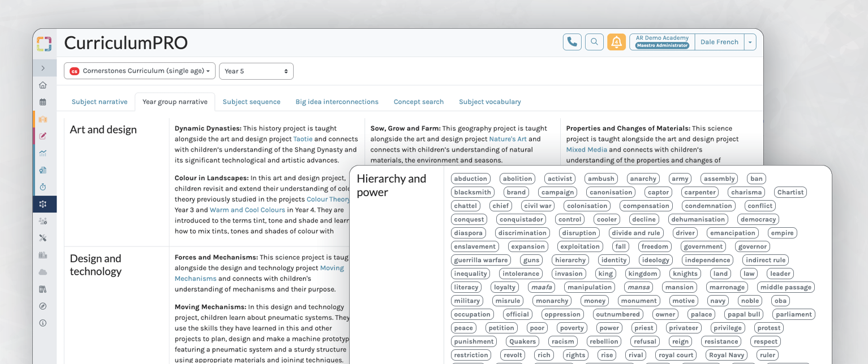Open the calendar icon in sidebar
868x364 pixels.
click(x=43, y=102)
